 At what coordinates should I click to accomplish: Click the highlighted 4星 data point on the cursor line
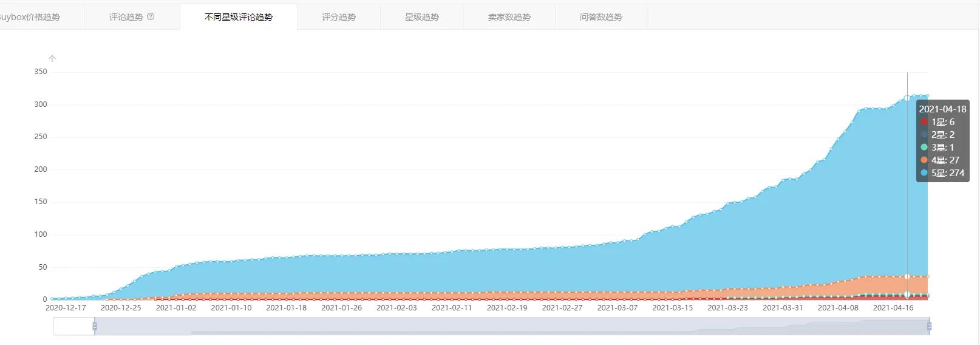pos(907,276)
